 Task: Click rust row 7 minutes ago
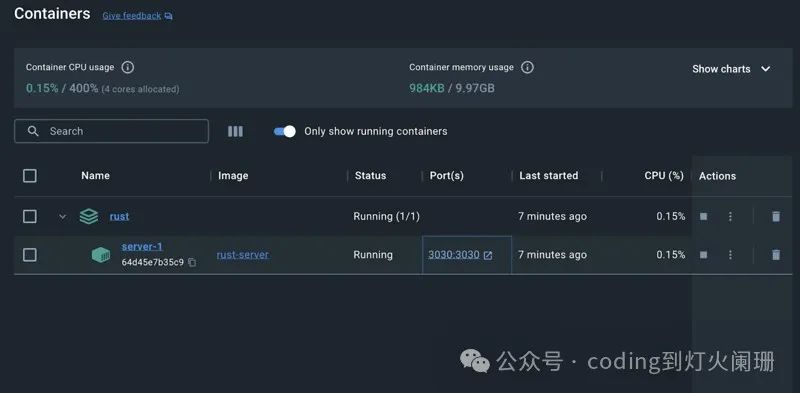(x=553, y=216)
